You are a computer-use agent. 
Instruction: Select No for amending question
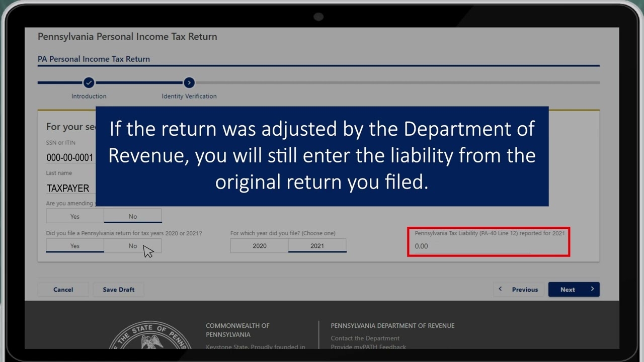click(133, 216)
